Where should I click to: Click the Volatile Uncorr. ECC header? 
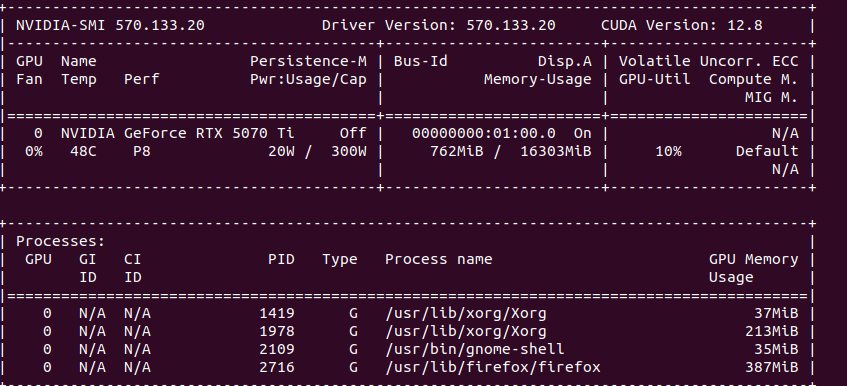[x=708, y=62]
